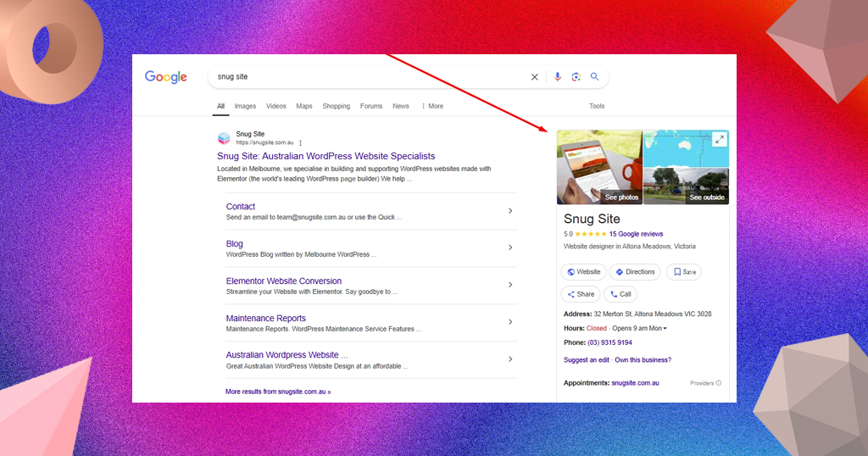Screen dimensions: 868x456
Task: Switch to the Images tab
Action: pyautogui.click(x=245, y=106)
